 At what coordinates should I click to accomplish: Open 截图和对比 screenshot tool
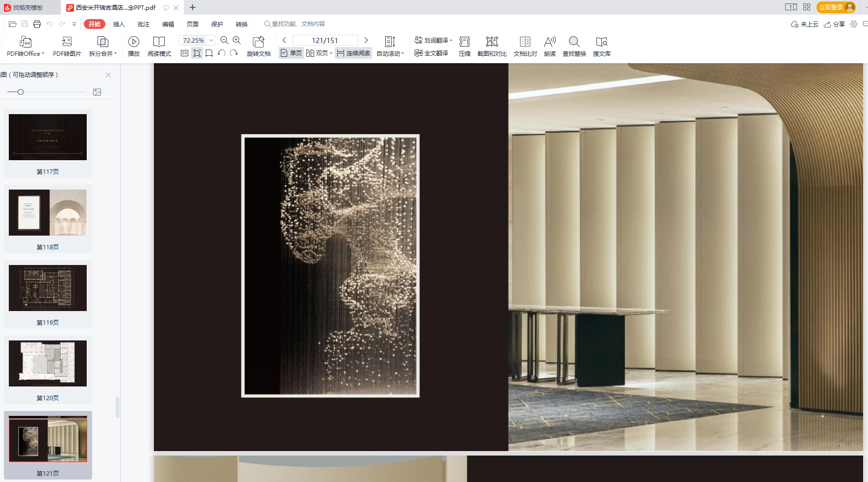point(492,47)
